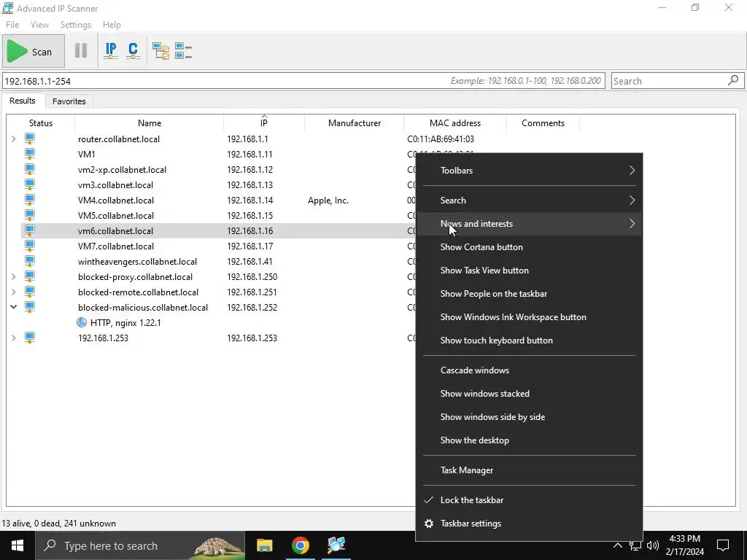Sort by the Name column header
Image resolution: width=747 pixels, height=560 pixels.
149,122
